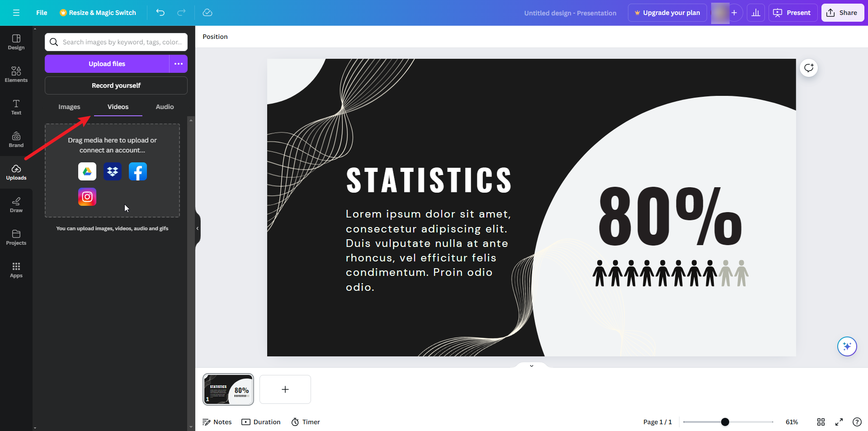Click the Untitled design title
This screenshot has width=868, height=431.
tap(570, 13)
